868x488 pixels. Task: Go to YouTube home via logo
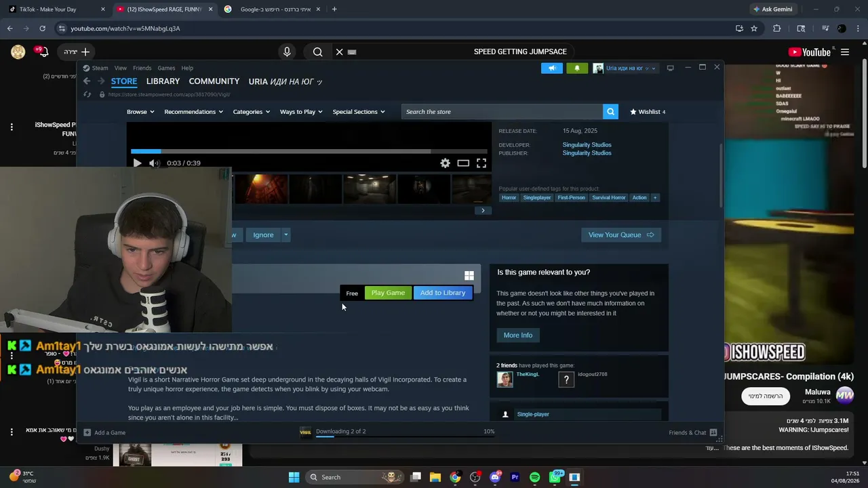tap(810, 52)
